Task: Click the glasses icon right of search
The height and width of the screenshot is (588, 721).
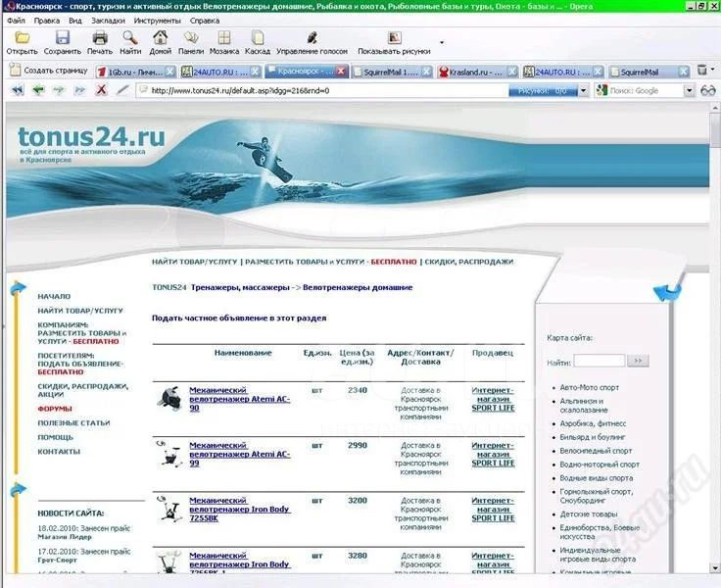Action: point(708,90)
